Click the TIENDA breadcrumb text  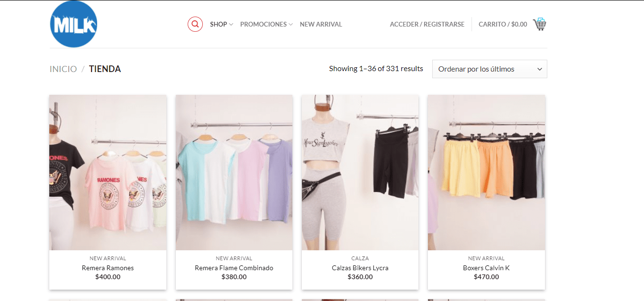[105, 69]
